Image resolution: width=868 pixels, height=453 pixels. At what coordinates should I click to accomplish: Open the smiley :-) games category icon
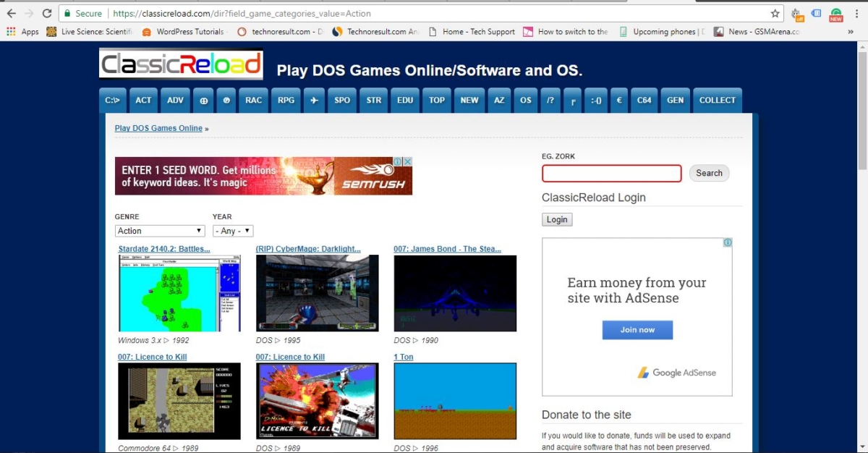[595, 100]
